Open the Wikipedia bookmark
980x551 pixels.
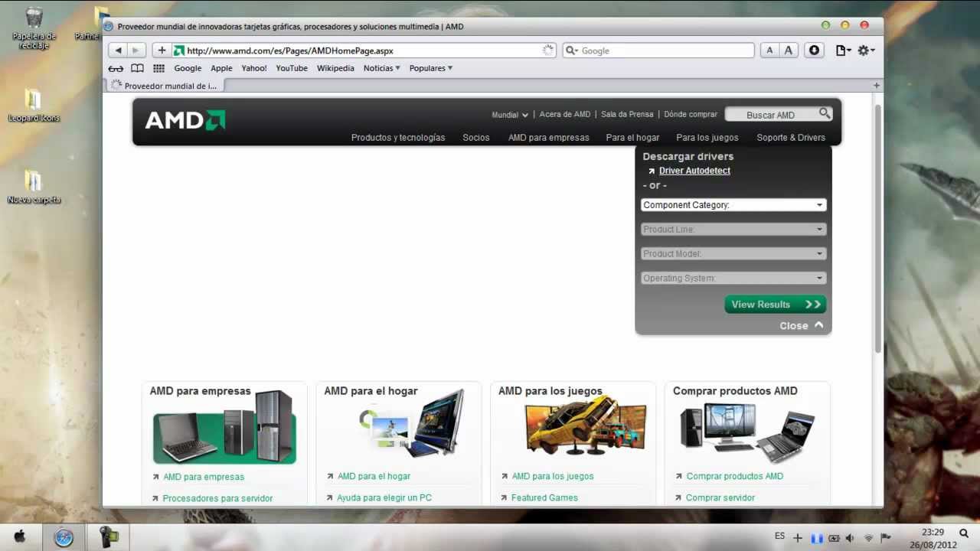coord(335,68)
